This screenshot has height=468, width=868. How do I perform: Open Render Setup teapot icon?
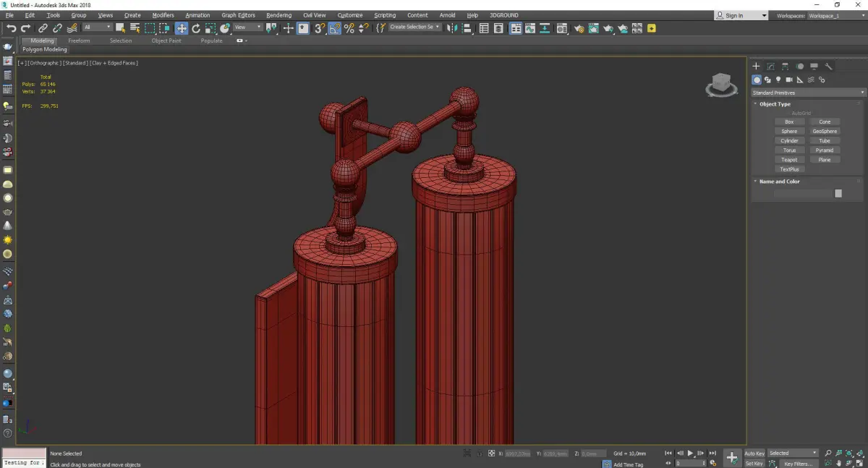coord(579,28)
